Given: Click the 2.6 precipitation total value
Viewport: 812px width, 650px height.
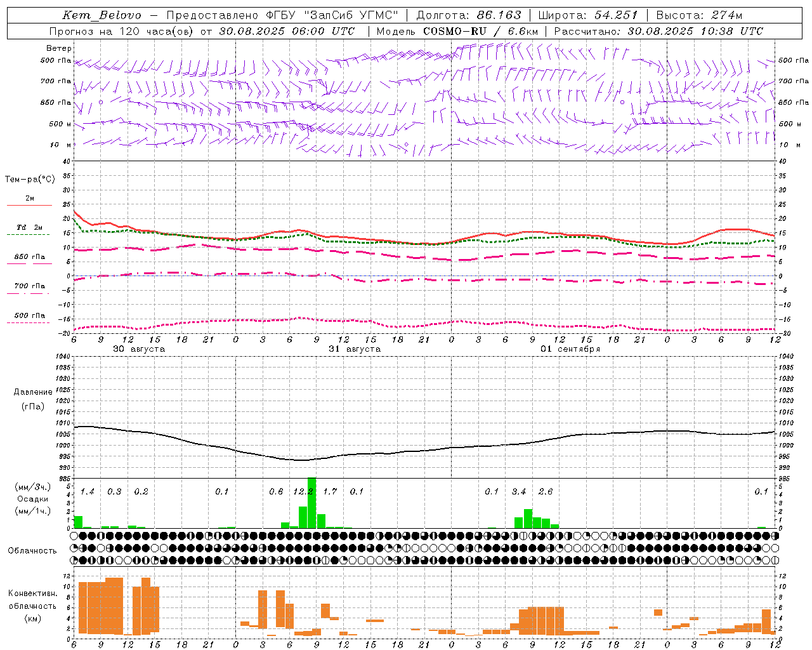Looking at the screenshot, I should tap(546, 491).
